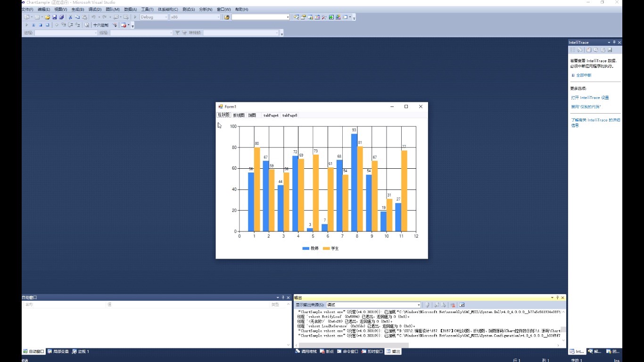This screenshot has height=362, width=644.
Task: Click the Find in Files icon
Action: [x=227, y=17]
